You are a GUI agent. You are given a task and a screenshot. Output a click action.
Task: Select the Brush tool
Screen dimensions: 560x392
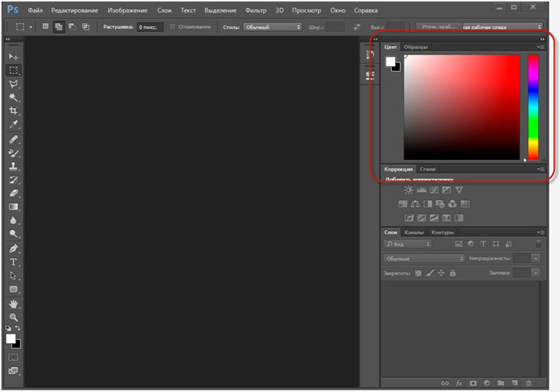pos(13,153)
